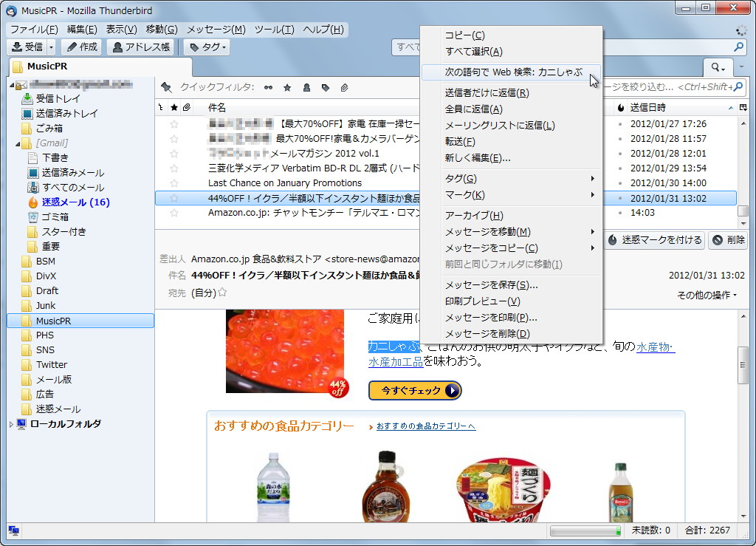Click the pin icon beside Quick Filter
This screenshot has height=546, width=756.
click(166, 87)
